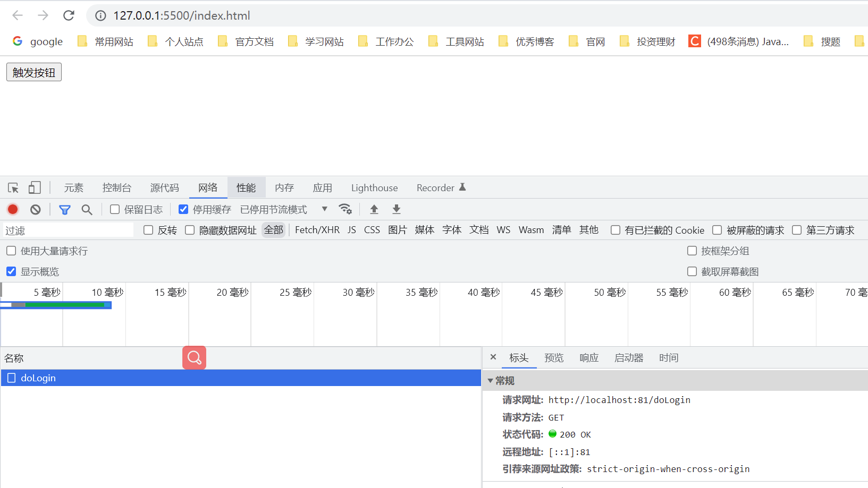This screenshot has height=488, width=868.
Task: Check the 反转 filter checkbox
Action: 148,230
